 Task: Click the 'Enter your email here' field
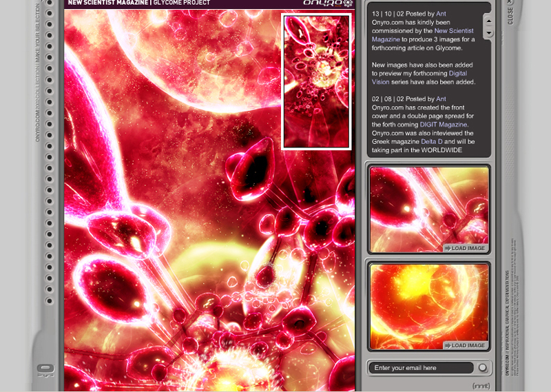pos(421,368)
